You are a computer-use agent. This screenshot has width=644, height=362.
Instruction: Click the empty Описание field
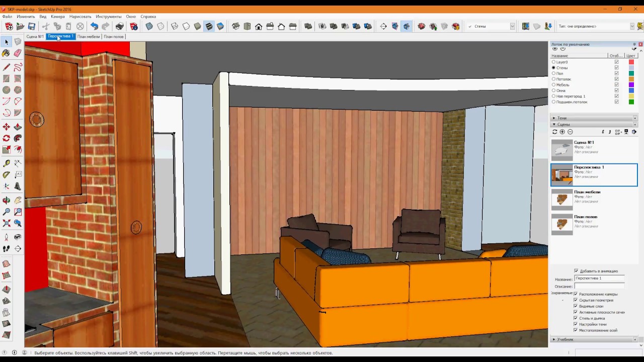pos(599,286)
